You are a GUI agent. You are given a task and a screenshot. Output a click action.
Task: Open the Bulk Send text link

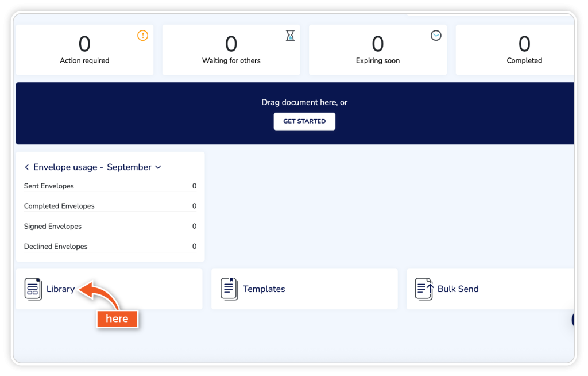[458, 289]
